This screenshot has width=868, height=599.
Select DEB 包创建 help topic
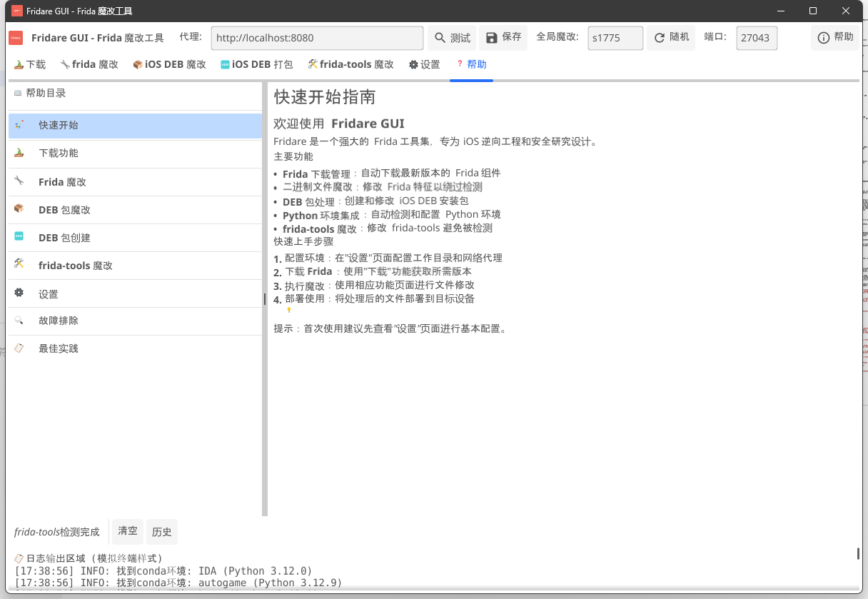coord(136,237)
